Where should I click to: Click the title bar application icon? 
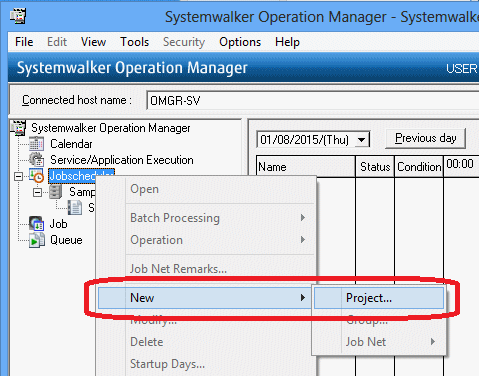[x=18, y=16]
